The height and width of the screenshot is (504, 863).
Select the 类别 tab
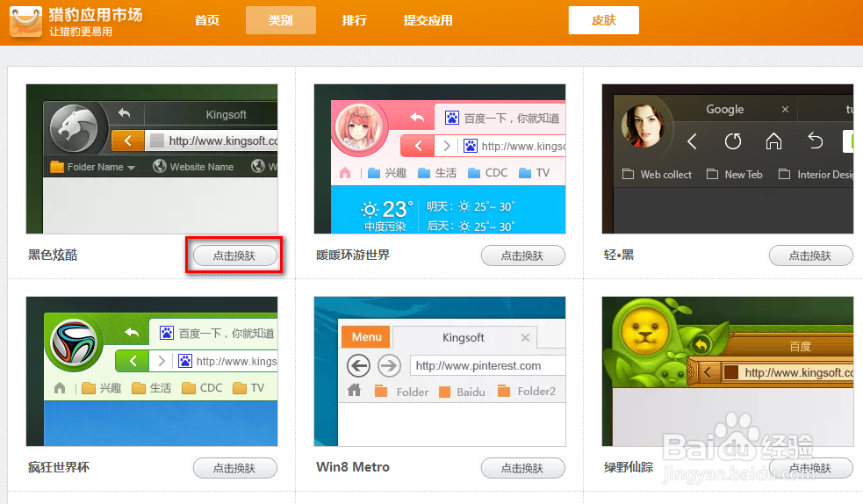tap(281, 20)
